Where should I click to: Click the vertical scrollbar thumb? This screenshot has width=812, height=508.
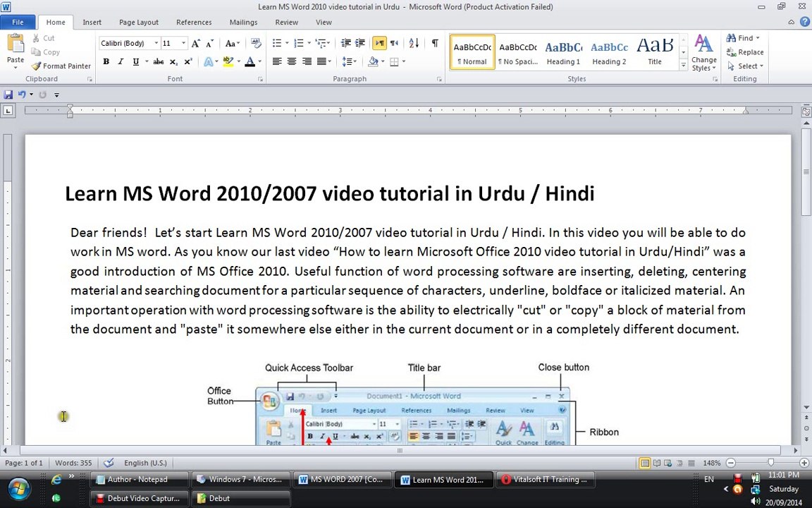click(806, 173)
